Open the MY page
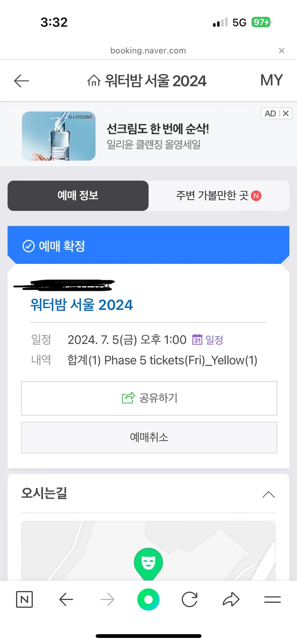Viewport: 297px width, 644px height. (x=272, y=80)
